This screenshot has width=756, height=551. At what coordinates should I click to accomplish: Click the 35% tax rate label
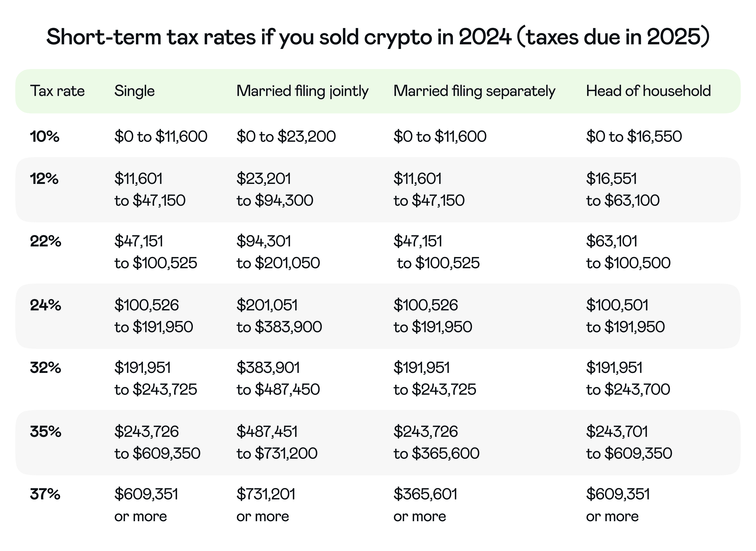pyautogui.click(x=46, y=431)
